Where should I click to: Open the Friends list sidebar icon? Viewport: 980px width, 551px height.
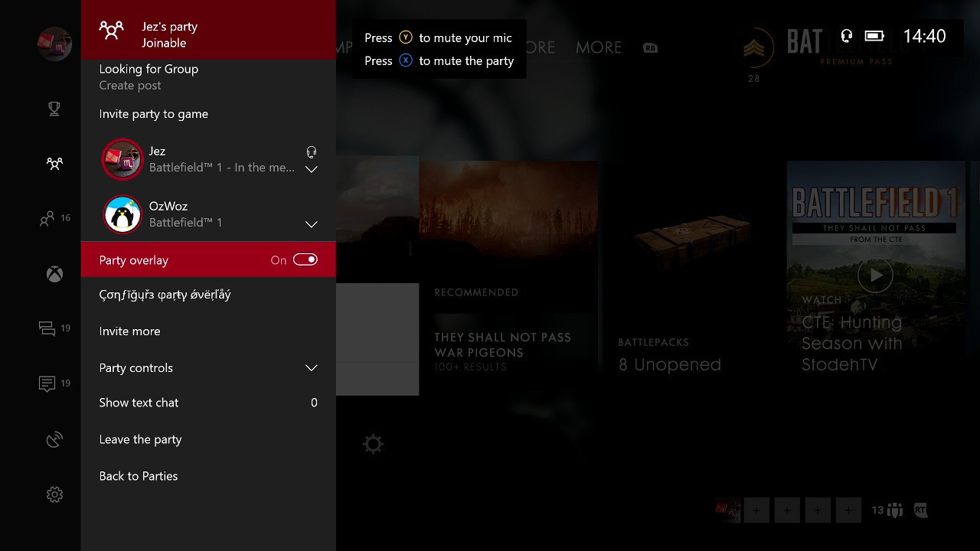coord(47,218)
